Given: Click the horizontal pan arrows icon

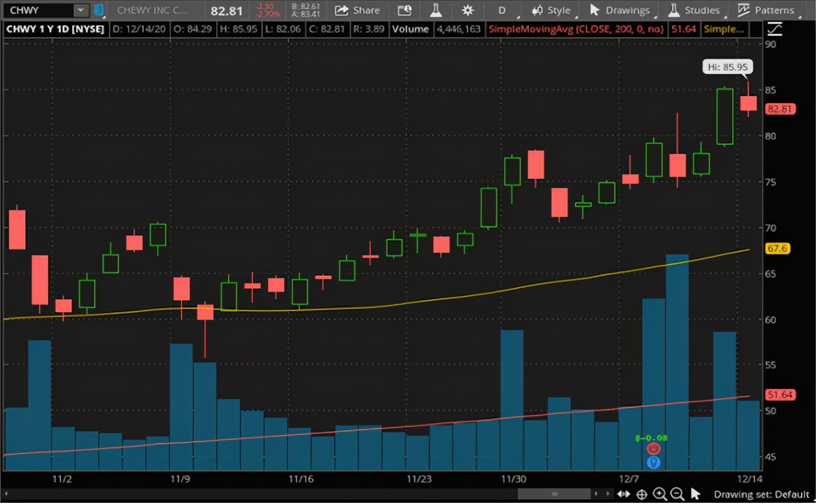Looking at the screenshot, I should 624,495.
